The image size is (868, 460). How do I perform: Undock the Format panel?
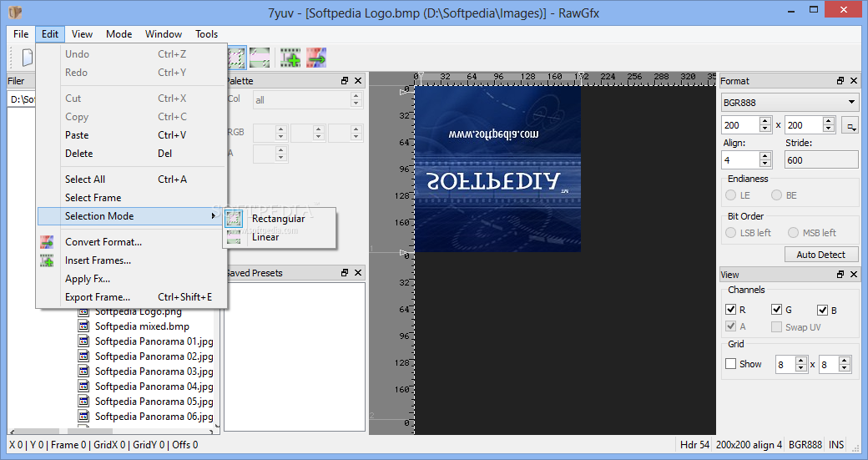840,81
